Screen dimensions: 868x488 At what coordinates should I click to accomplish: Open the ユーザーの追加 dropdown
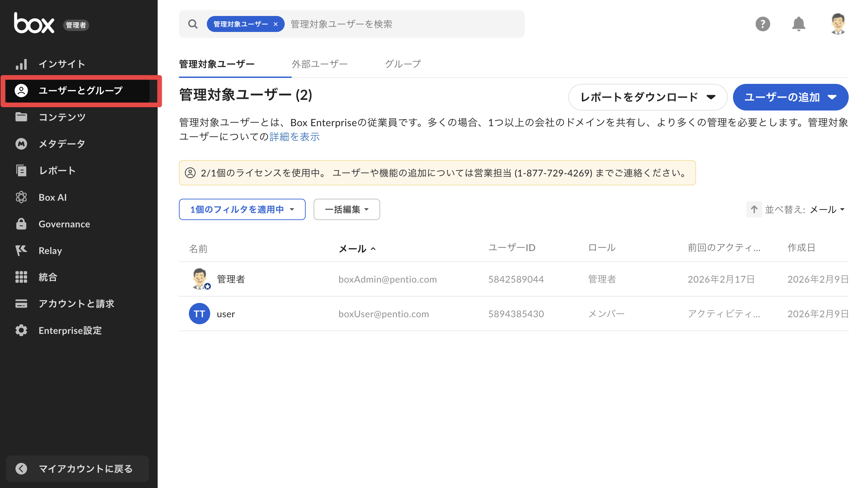791,97
